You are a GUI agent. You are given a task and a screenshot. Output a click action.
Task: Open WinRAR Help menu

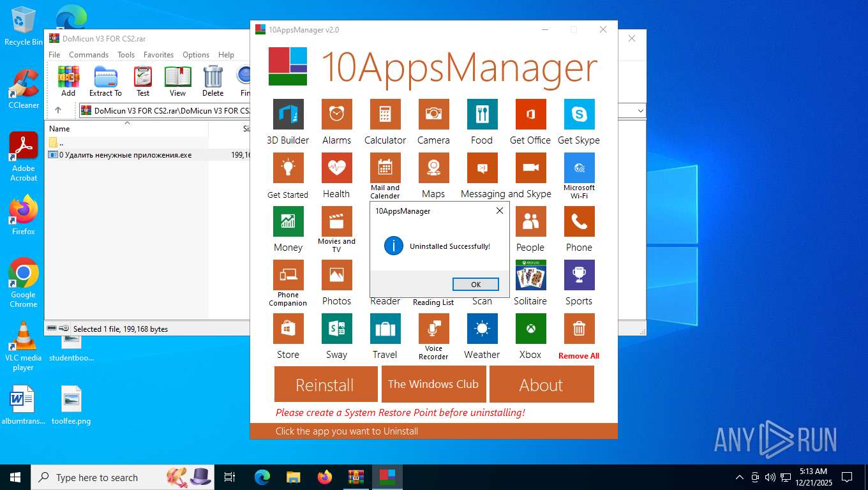pyautogui.click(x=226, y=55)
